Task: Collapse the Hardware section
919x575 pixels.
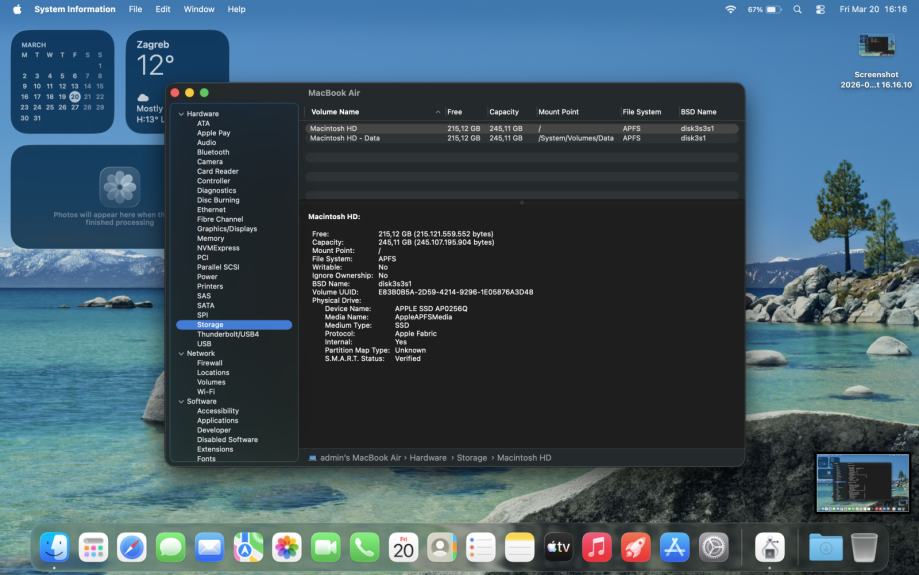Action: tap(181, 114)
